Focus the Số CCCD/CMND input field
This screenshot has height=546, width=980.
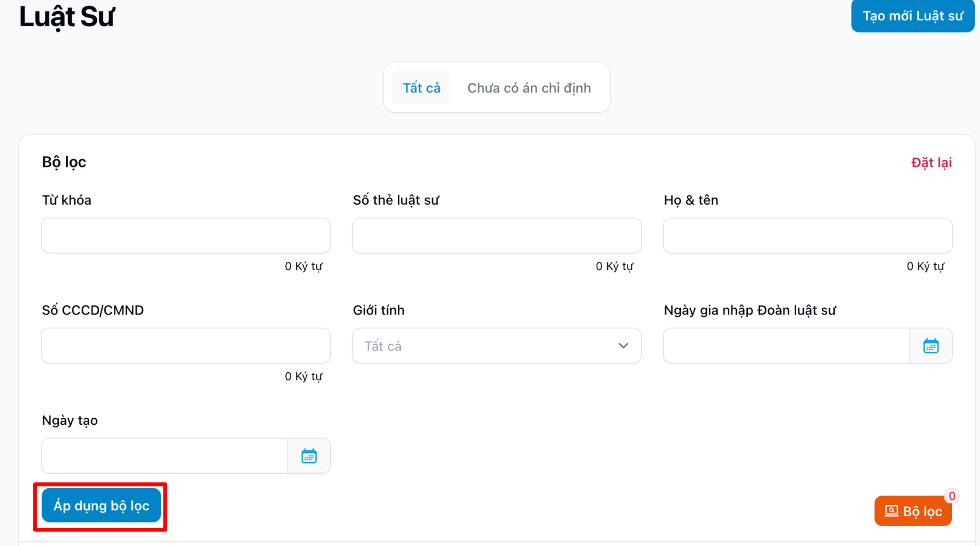tap(185, 346)
